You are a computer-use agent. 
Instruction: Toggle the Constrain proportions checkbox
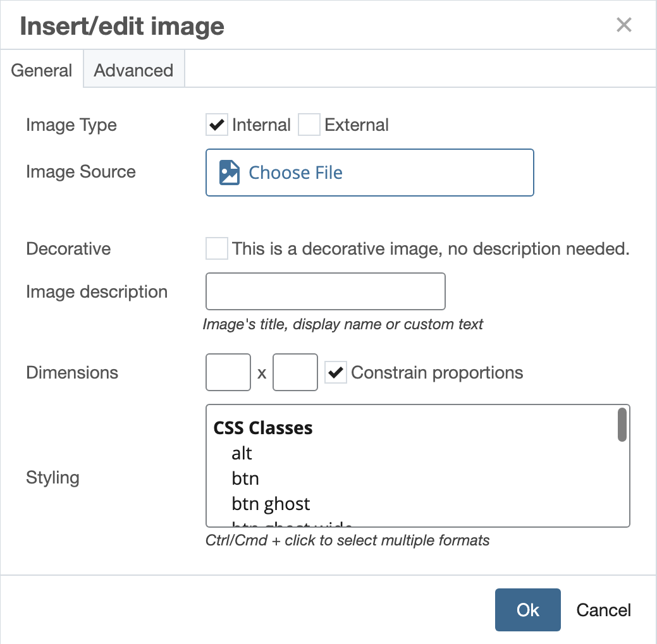(336, 372)
